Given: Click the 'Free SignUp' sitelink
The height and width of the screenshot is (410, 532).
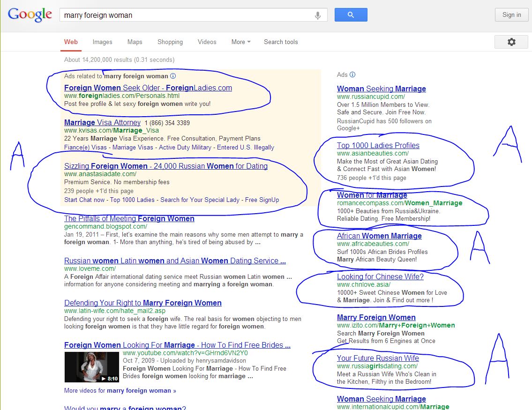Looking at the screenshot, I should coord(262,200).
